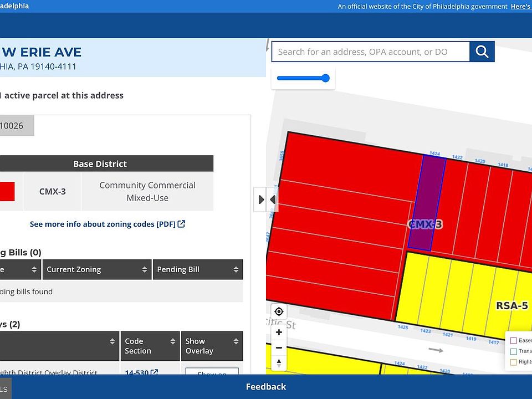532x399 pixels.
Task: Click the "RSA-5" zoning label on the map
Action: 512,306
